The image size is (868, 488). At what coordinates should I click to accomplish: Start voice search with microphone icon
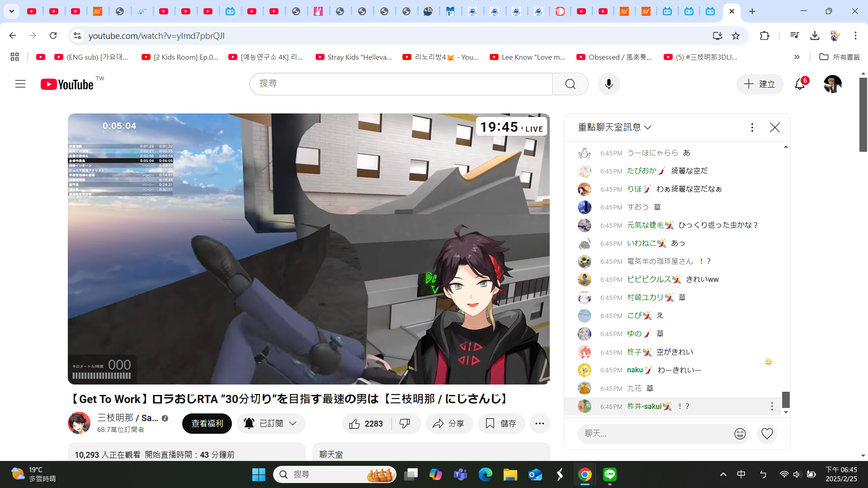pyautogui.click(x=609, y=84)
